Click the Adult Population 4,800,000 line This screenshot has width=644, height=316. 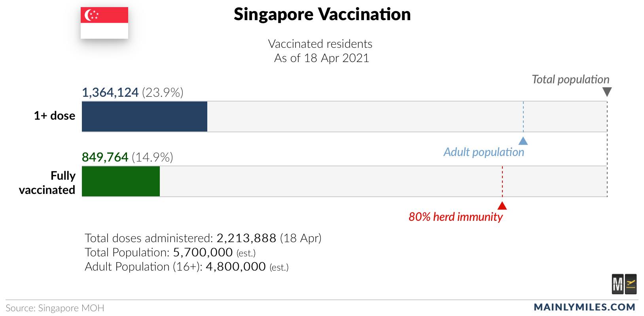(x=187, y=267)
